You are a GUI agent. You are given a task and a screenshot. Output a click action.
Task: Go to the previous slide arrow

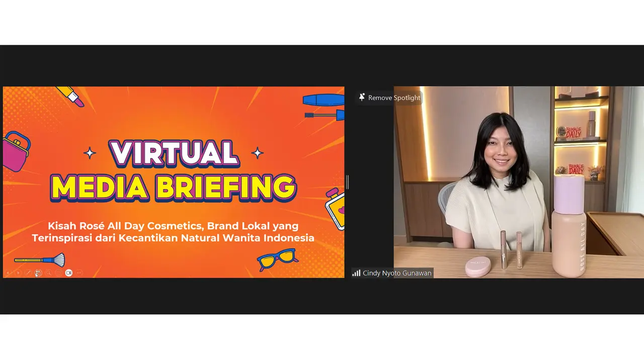[8, 273]
